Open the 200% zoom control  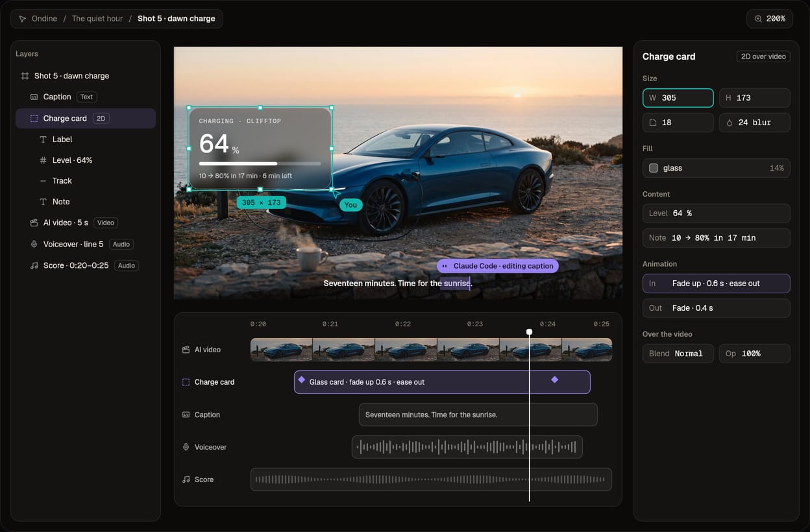click(x=770, y=19)
